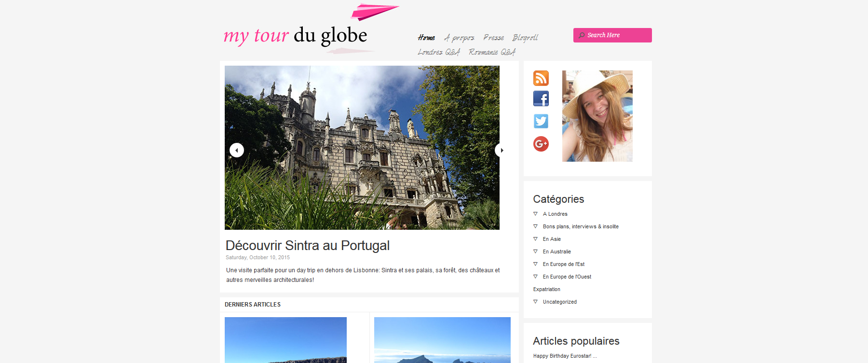
Task: Open the Blogroll menu item
Action: coord(525,38)
